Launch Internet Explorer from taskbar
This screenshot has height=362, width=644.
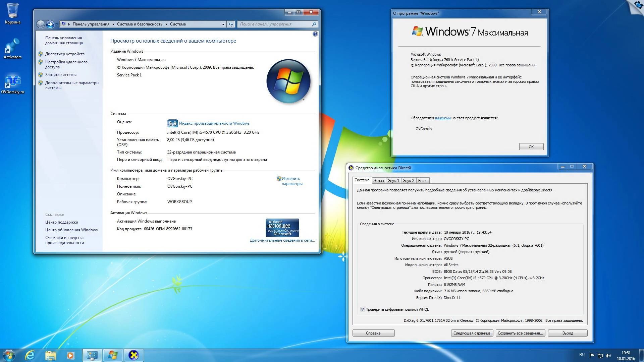[30, 355]
